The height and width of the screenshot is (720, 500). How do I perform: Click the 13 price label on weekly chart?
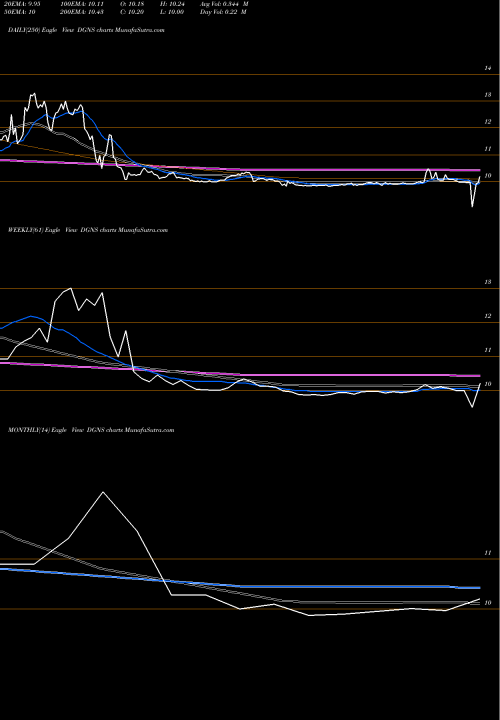click(488, 282)
